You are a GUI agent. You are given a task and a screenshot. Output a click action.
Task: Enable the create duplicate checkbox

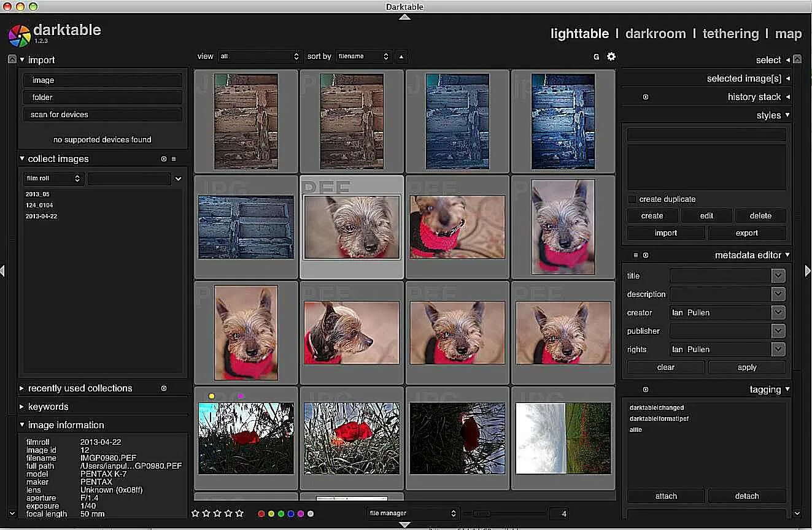632,199
